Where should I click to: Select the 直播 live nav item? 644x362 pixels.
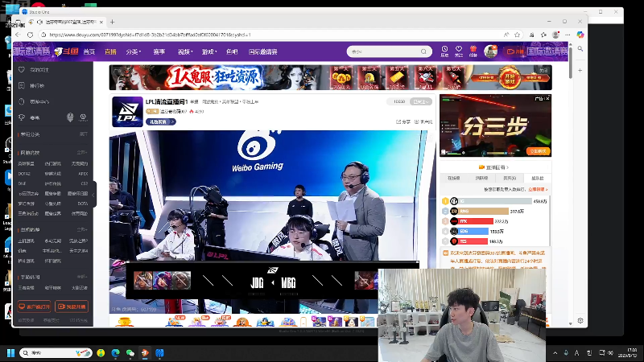pyautogui.click(x=110, y=51)
